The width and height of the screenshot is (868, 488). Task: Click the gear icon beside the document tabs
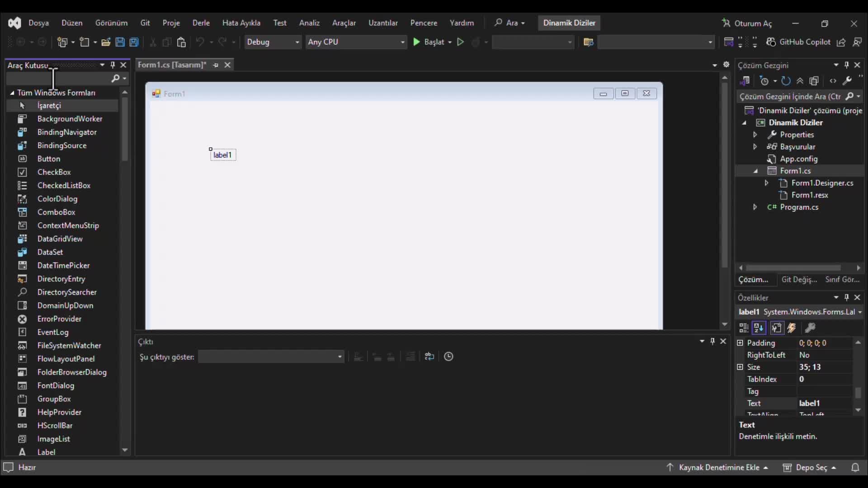tap(726, 65)
